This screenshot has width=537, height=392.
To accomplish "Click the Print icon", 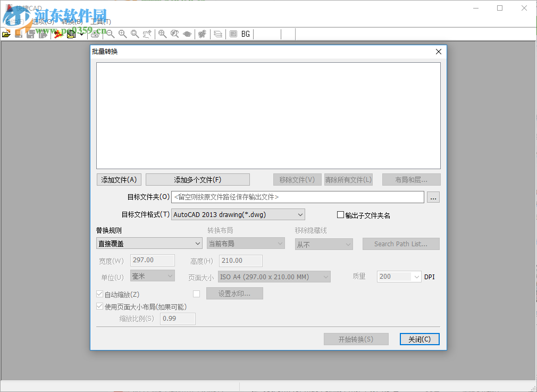I will pyautogui.click(x=95, y=34).
